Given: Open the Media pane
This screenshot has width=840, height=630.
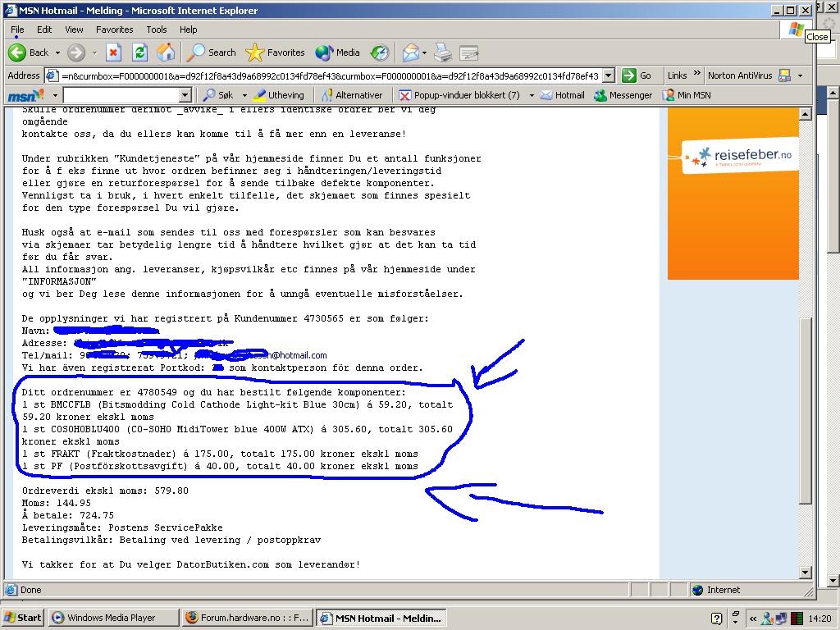Looking at the screenshot, I should click(x=337, y=52).
